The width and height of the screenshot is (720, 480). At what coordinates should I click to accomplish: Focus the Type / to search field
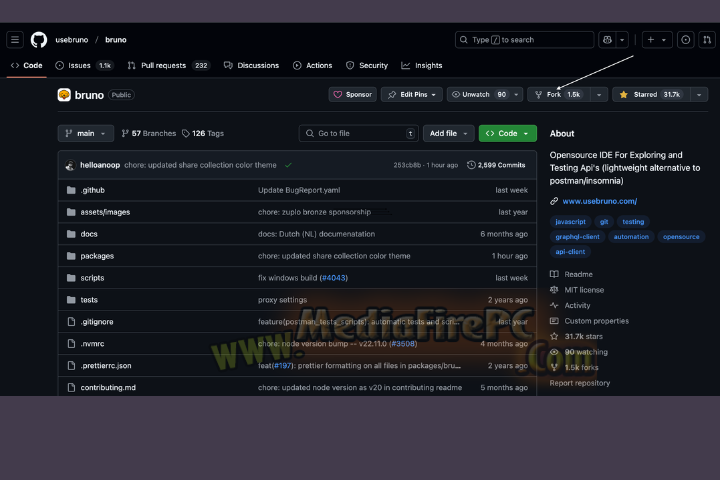click(x=524, y=40)
